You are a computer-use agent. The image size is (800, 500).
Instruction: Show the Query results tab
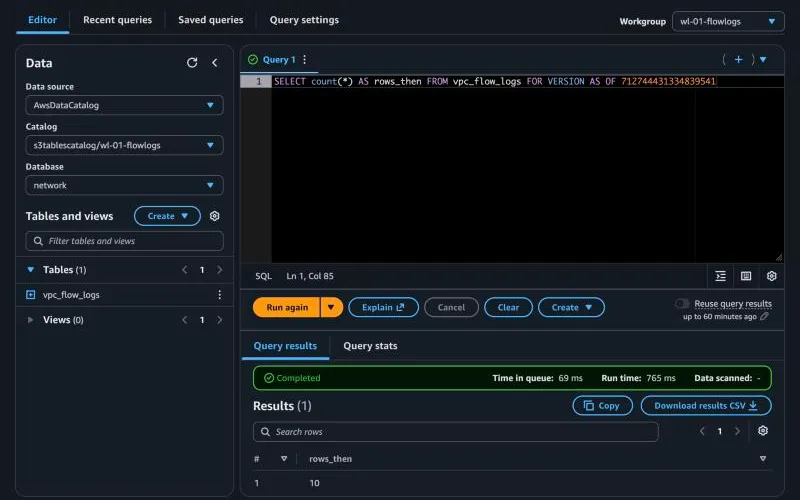285,345
